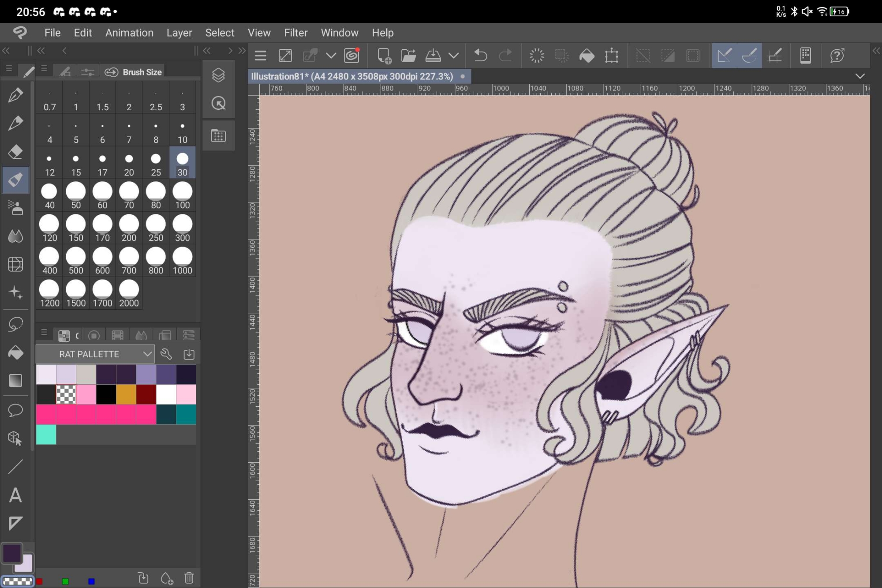Select the Gradient tool
882x588 pixels.
(15, 381)
